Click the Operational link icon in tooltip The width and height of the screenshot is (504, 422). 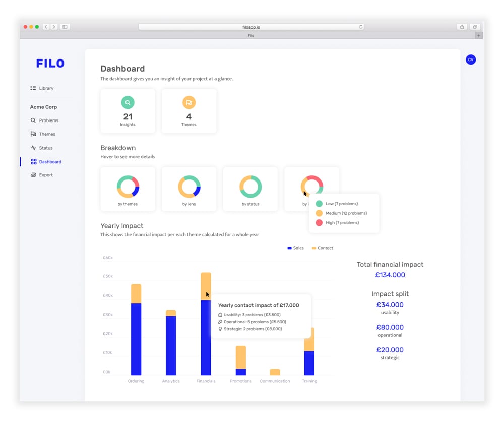tap(220, 322)
